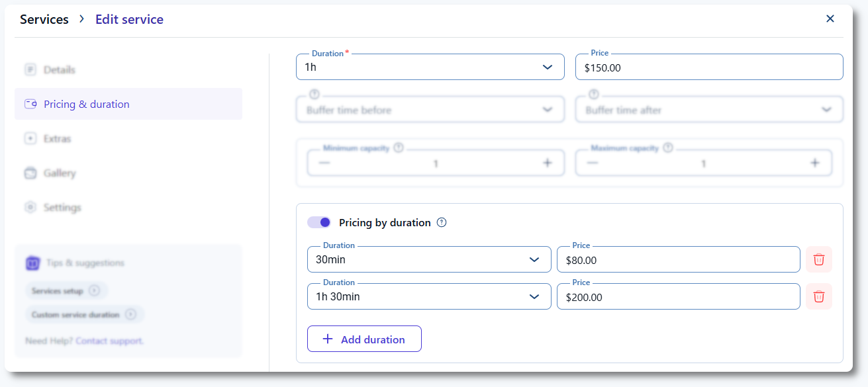
Task: Switch to the Extras section
Action: (x=57, y=139)
